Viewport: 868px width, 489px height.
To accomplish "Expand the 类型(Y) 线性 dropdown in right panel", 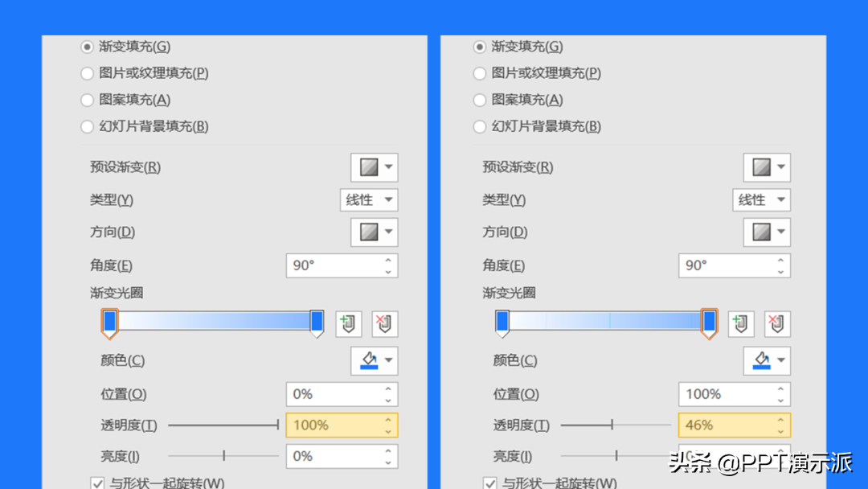I will click(x=761, y=200).
